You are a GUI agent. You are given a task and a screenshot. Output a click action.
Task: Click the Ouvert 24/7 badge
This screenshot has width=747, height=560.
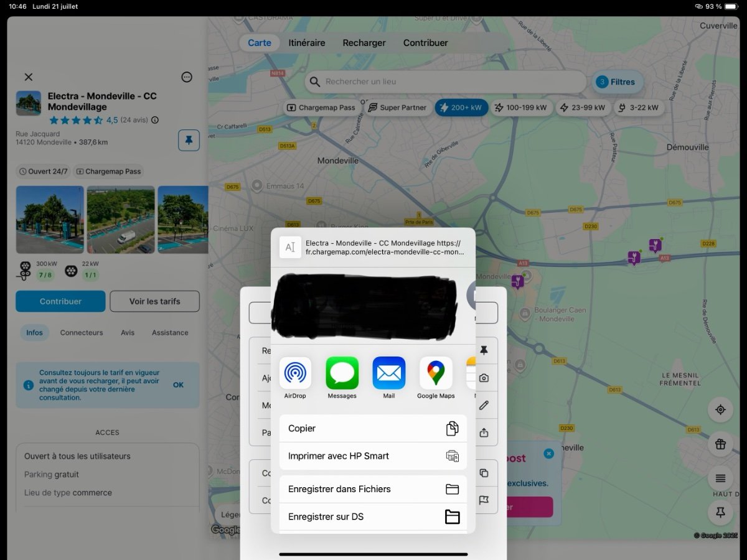click(x=43, y=171)
